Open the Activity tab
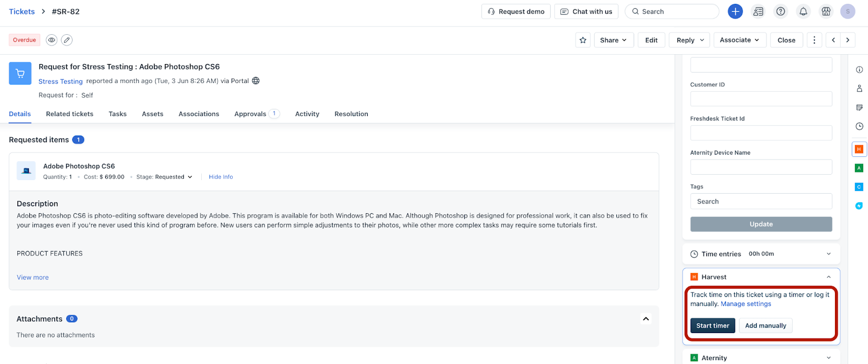The height and width of the screenshot is (364, 868). click(x=307, y=114)
